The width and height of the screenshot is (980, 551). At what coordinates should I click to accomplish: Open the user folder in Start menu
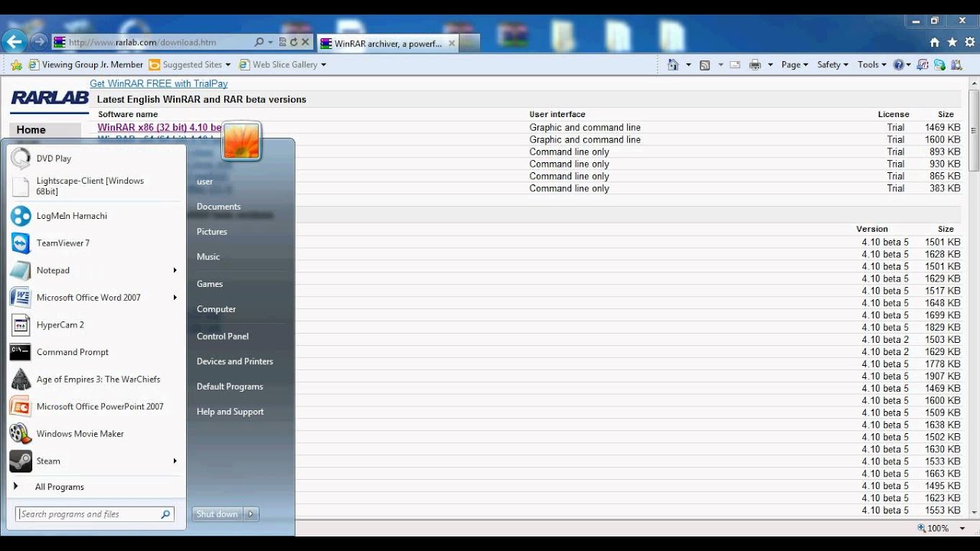point(204,182)
